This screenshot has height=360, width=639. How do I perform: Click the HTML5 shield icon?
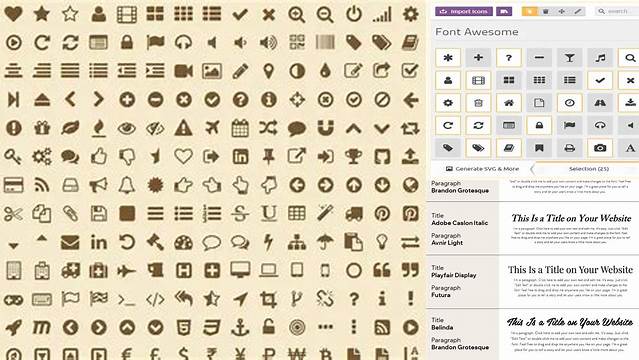tap(183, 327)
